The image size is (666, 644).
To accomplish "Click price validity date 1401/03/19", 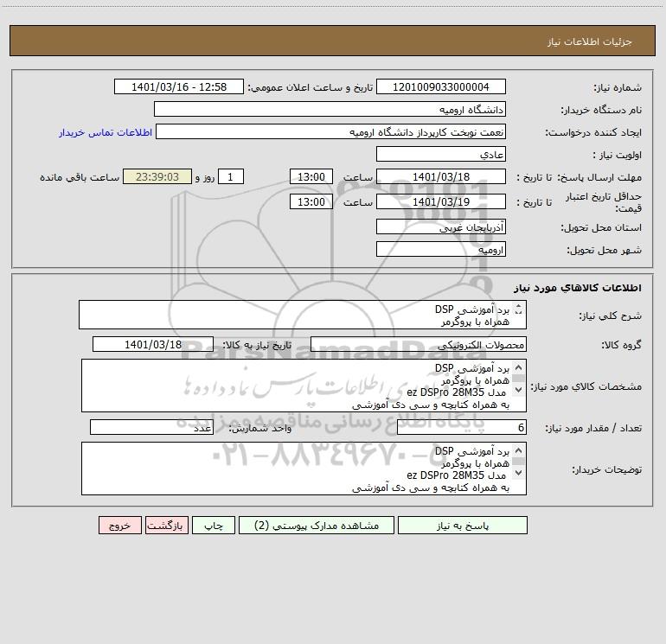I will [x=441, y=201].
